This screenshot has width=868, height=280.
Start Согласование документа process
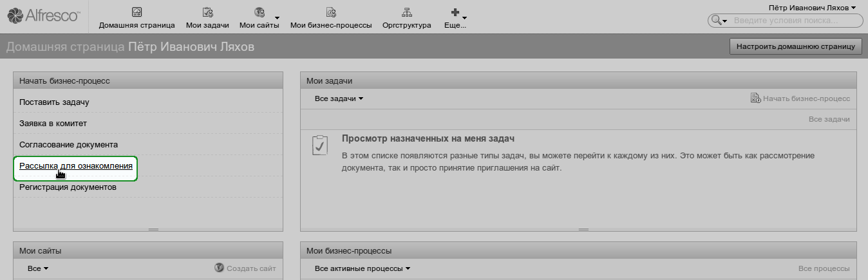68,144
